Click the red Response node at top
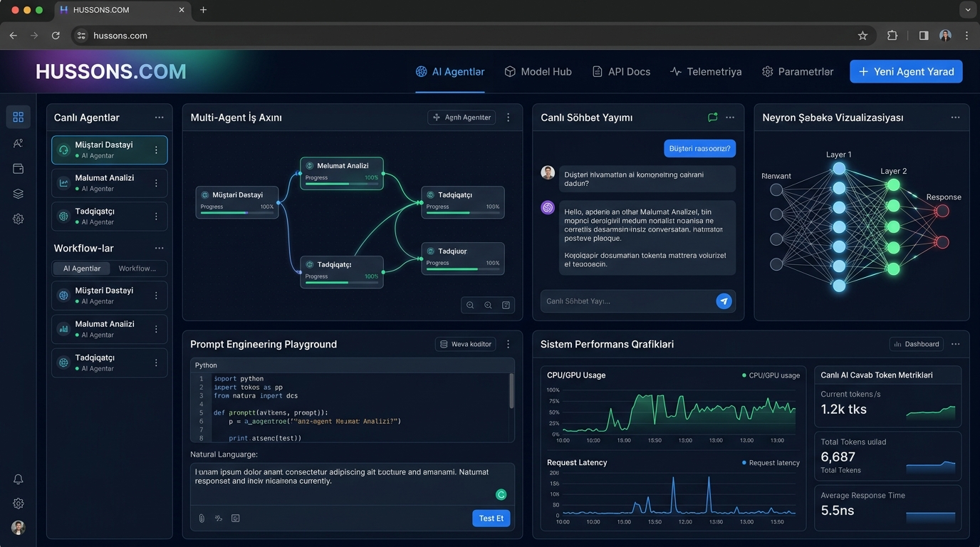 pos(942,211)
